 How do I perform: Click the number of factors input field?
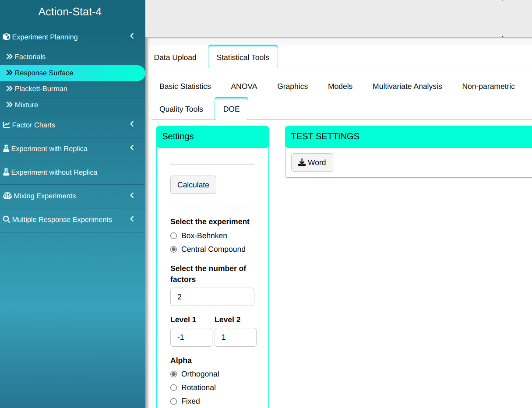[x=212, y=297]
